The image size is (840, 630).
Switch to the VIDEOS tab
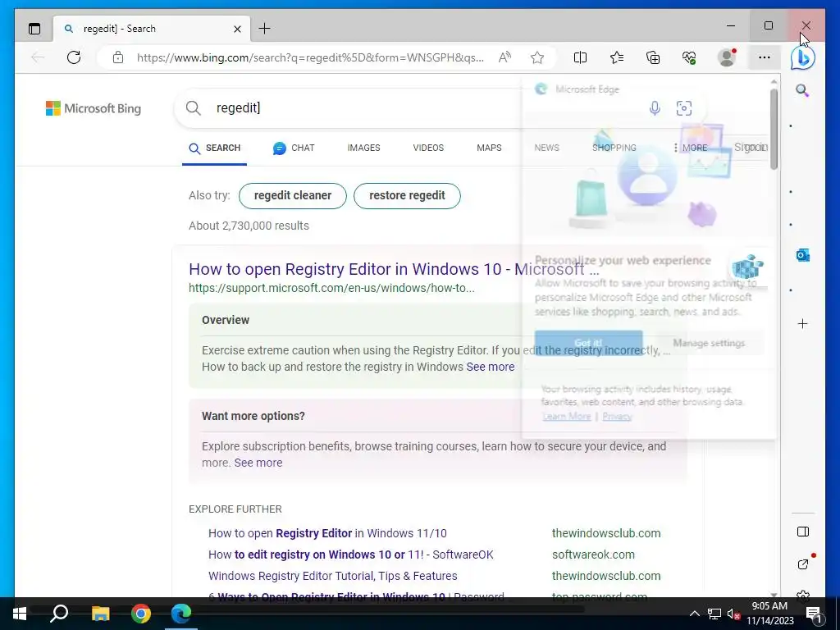[428, 148]
